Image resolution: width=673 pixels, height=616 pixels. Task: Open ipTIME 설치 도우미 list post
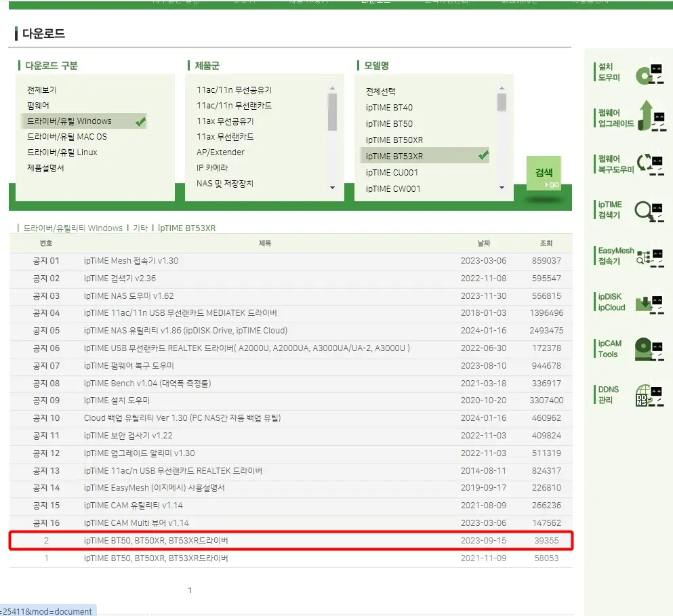pyautogui.click(x=117, y=401)
